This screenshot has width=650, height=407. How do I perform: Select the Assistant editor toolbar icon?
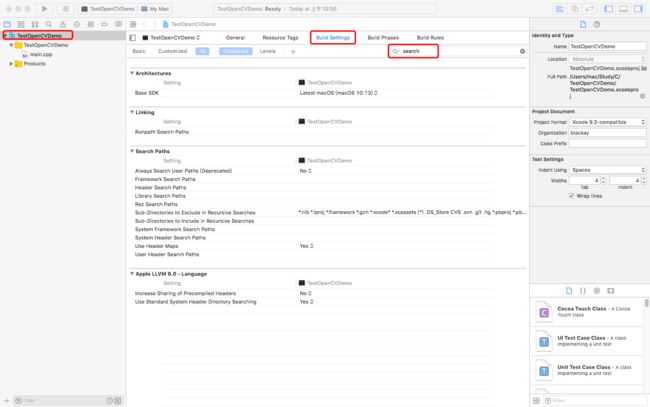575,9
